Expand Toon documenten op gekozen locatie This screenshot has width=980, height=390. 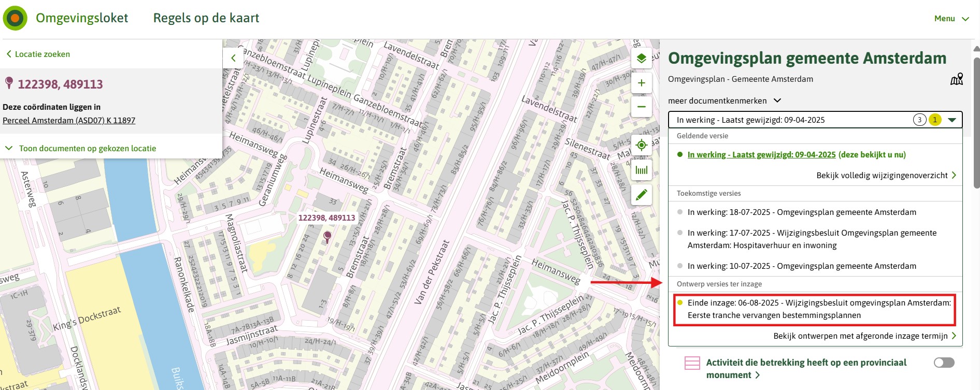coord(87,149)
